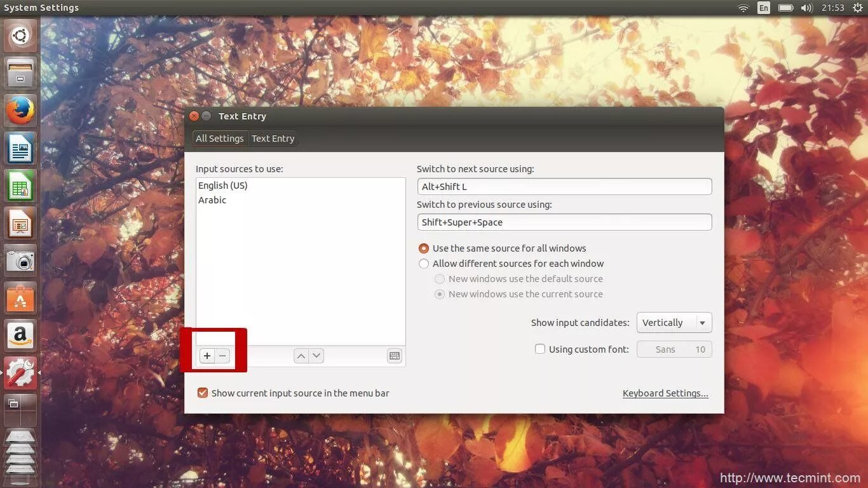Move input source up in list
Viewport: 868px width, 488px height.
(302, 356)
